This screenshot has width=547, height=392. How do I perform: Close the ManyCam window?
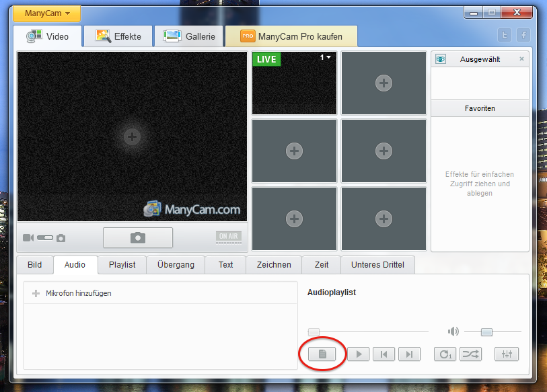(517, 13)
